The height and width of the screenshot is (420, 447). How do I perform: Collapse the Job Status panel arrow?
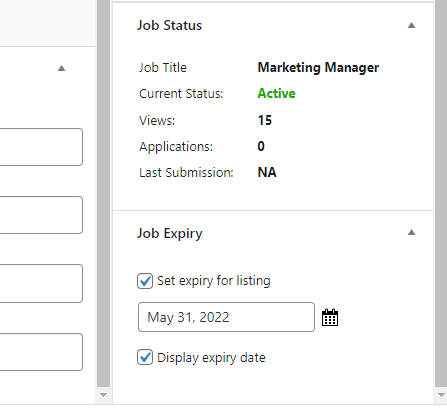tap(411, 25)
